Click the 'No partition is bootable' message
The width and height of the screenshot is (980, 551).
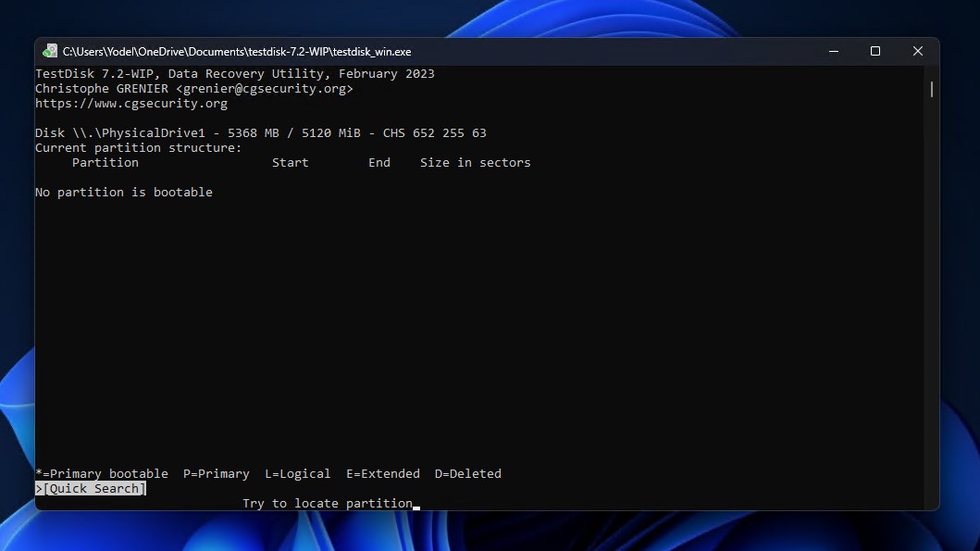[124, 192]
